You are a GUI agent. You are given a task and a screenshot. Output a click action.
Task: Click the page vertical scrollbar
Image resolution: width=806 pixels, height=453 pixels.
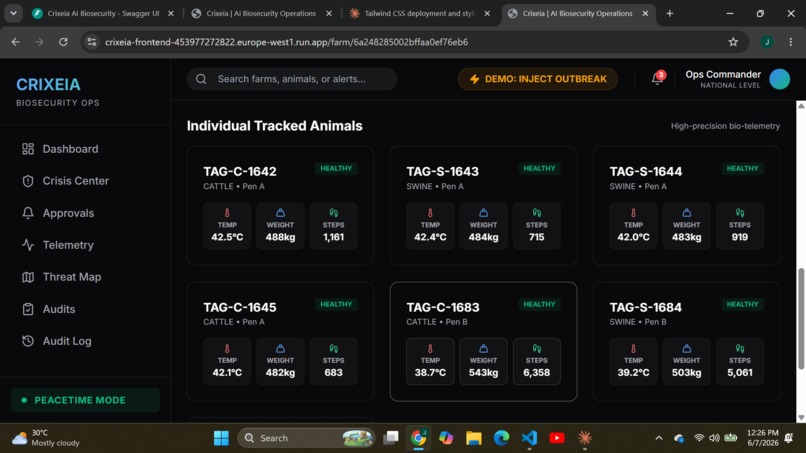pyautogui.click(x=801, y=318)
